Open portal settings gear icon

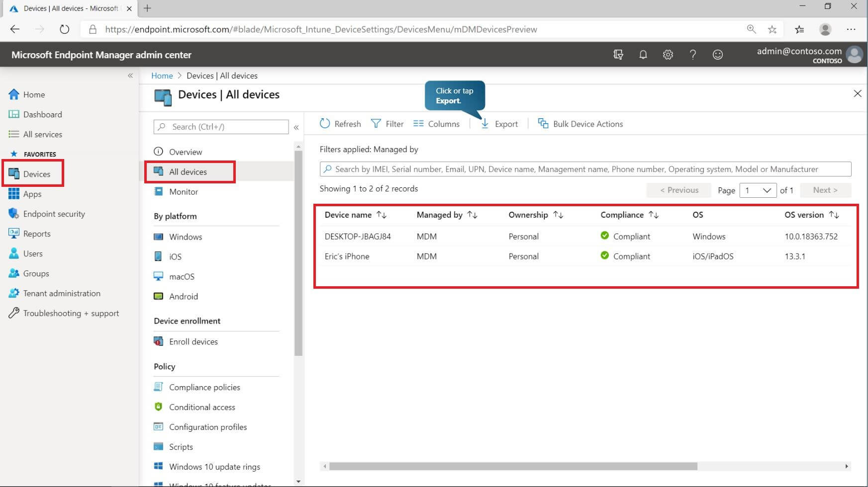click(668, 55)
